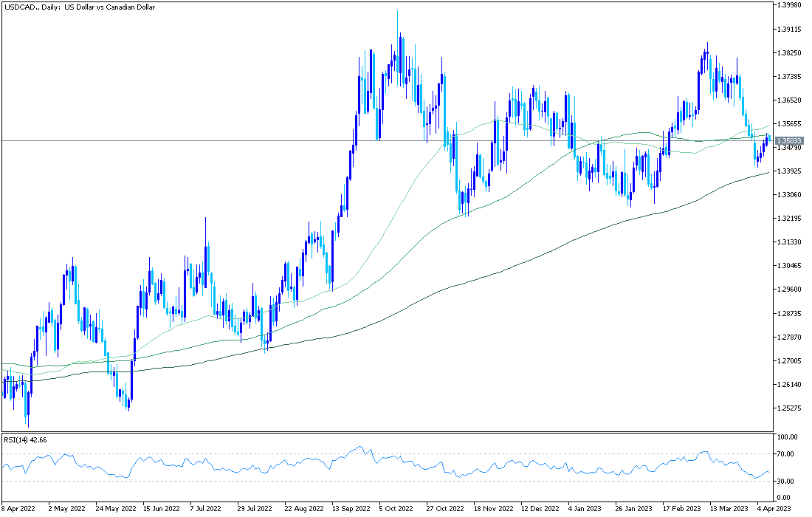Viewport: 812px width, 517px height.
Task: Click the 24 May 2022 date label
Action: click(x=115, y=509)
